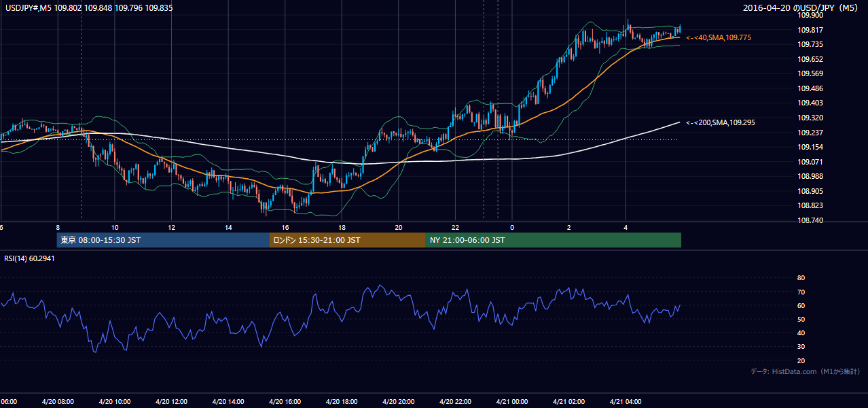Viewport: 868px width, 408px height.
Task: Select the 200 SMA label 109.295
Action: click(x=721, y=122)
